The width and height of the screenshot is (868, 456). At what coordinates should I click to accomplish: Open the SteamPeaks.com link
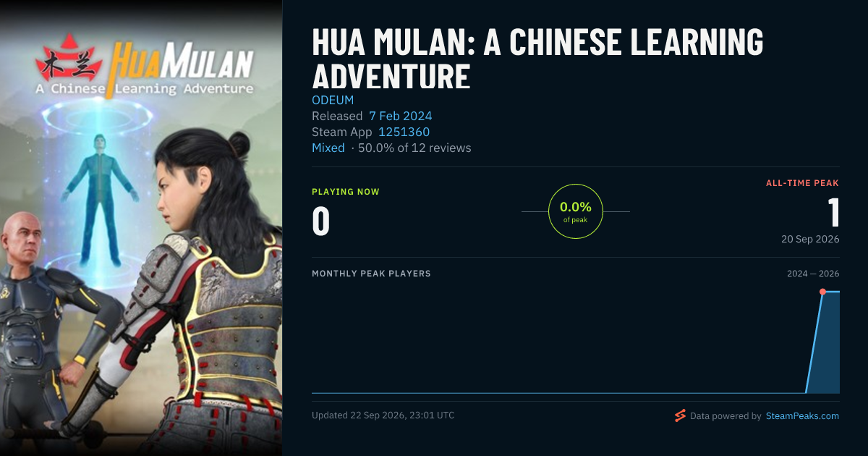[802, 416]
